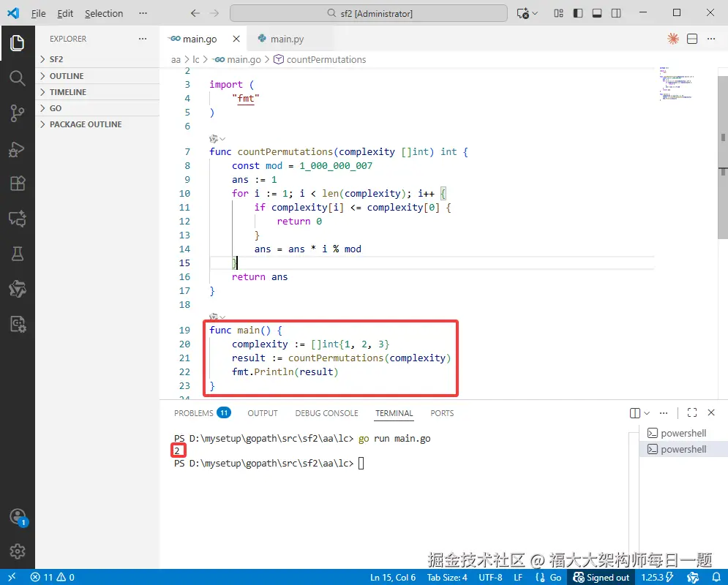Open the Extensions view
Viewport: 728px width, 585px height.
(x=17, y=184)
